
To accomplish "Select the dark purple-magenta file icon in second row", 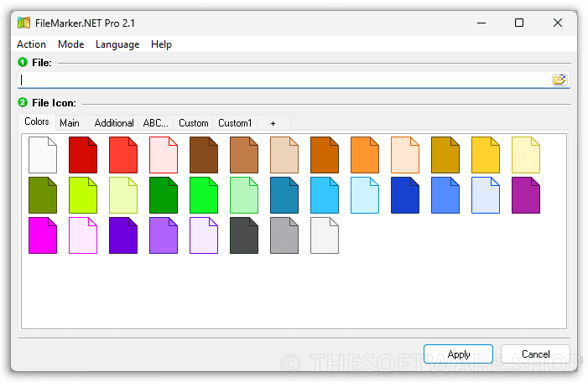I will point(526,195).
